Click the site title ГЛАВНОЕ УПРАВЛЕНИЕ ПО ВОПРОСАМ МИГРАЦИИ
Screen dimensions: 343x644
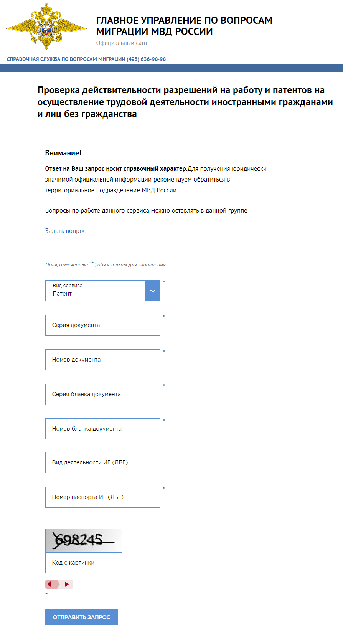184,26
